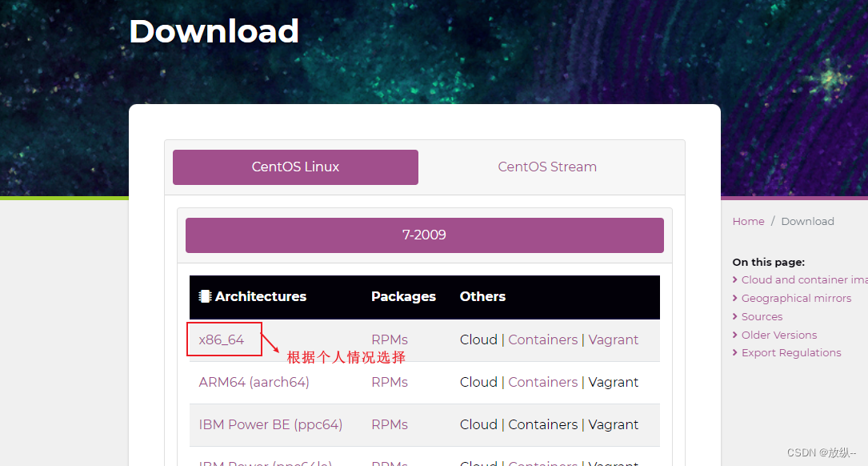Screen dimensions: 868x466
Task: Click Vagrant text in IBM Power BE row
Action: pos(614,424)
